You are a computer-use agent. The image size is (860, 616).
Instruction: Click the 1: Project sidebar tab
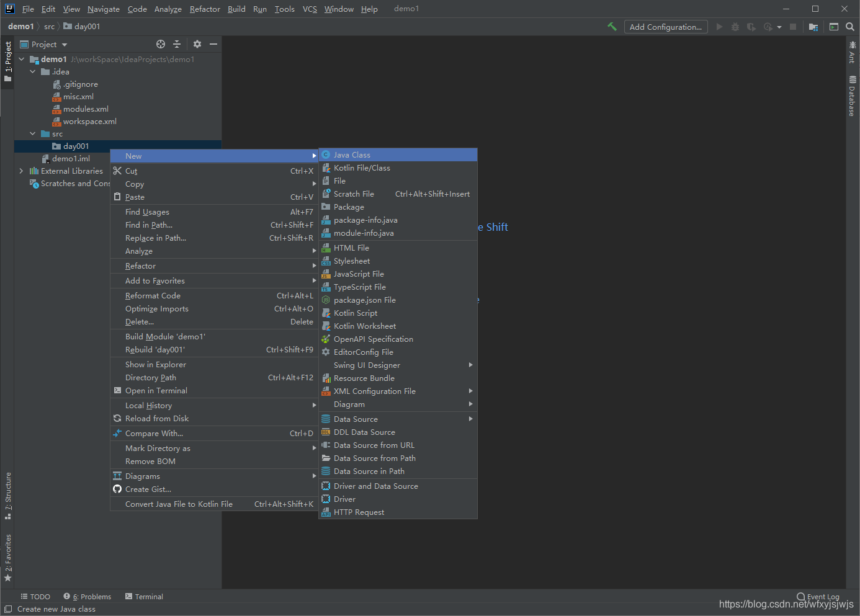click(8, 61)
